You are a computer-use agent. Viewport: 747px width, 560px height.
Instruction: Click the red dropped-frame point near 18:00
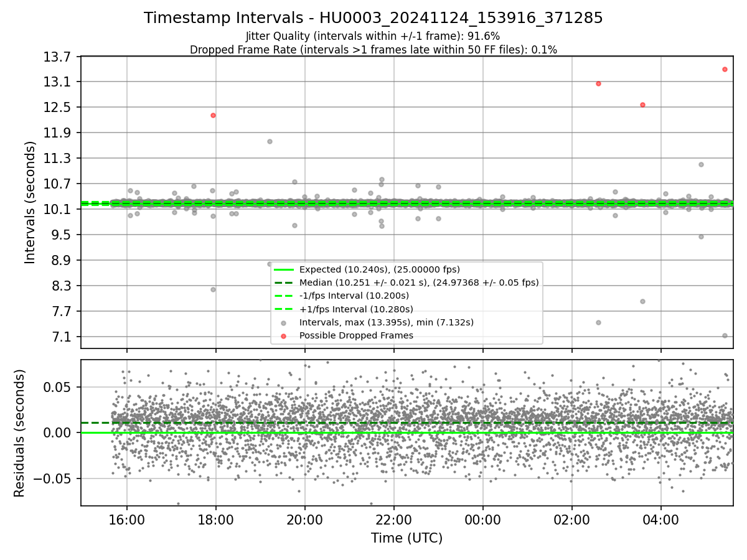coord(213,115)
